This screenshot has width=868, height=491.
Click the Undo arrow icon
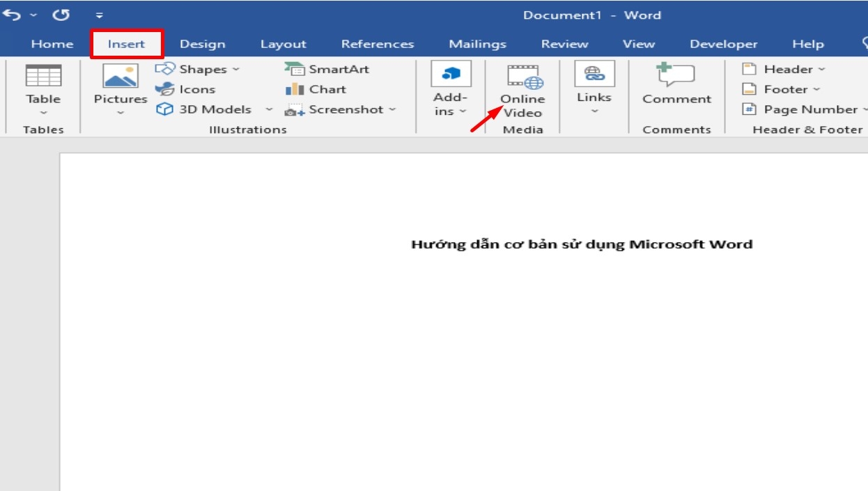[x=12, y=15]
